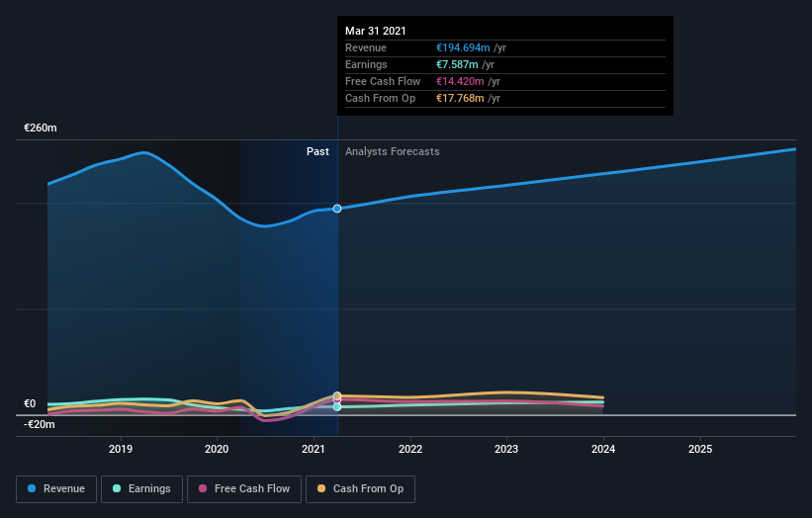Screen dimensions: 812x518
Task: Select the 2020 label on the x-axis
Action: click(217, 449)
